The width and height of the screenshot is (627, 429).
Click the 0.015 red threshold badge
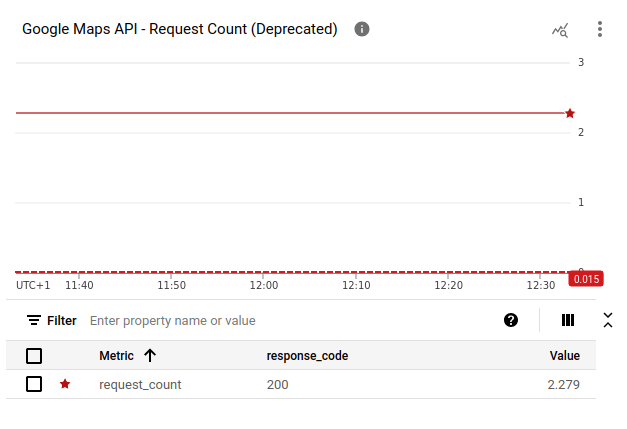[585, 279]
